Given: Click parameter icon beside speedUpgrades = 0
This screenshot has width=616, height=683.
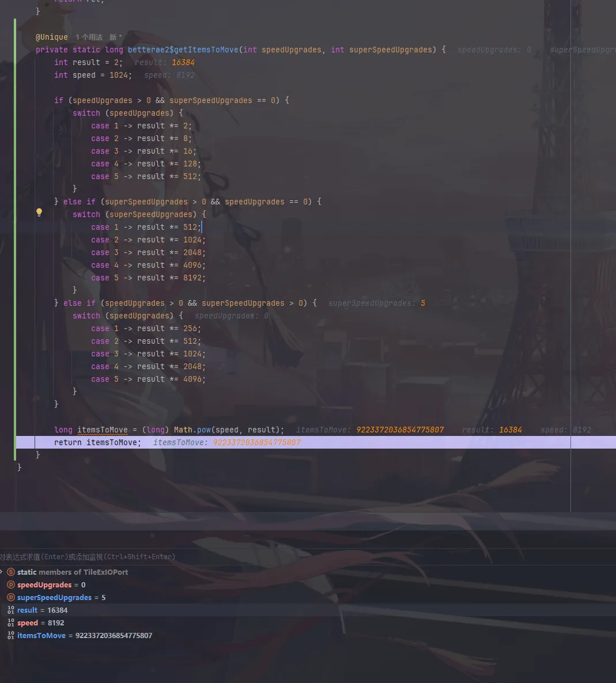Looking at the screenshot, I should (11, 585).
